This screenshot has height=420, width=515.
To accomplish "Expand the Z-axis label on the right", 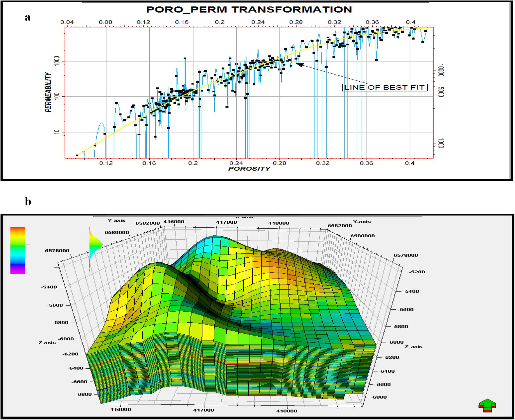I will (x=414, y=346).
